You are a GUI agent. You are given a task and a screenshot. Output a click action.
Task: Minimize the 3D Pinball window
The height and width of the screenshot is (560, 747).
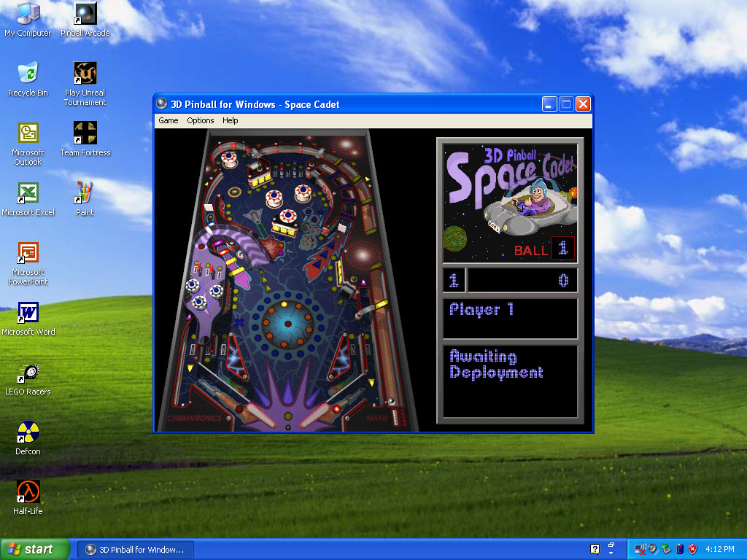(x=549, y=104)
